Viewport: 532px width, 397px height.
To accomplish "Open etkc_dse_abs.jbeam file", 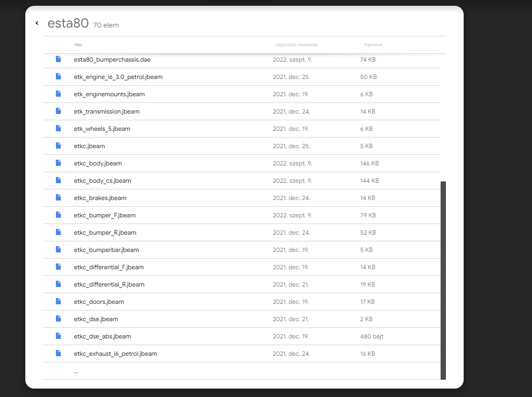I will click(102, 336).
